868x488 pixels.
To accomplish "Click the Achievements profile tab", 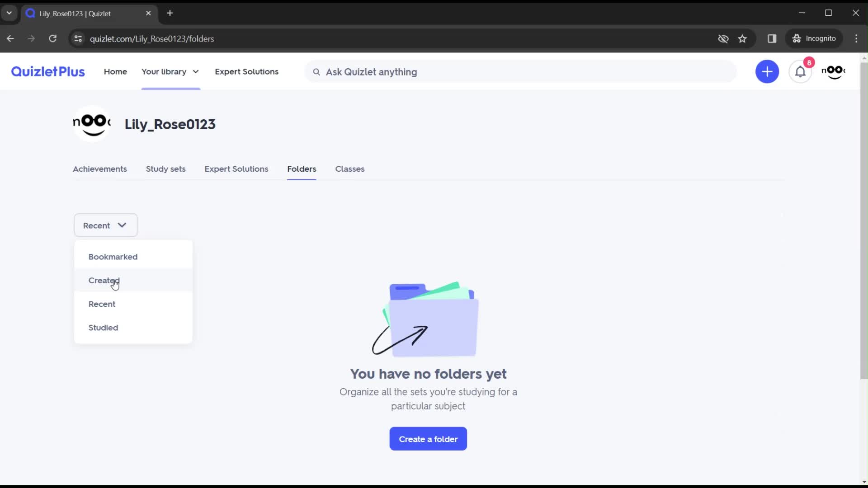I will [x=99, y=169].
